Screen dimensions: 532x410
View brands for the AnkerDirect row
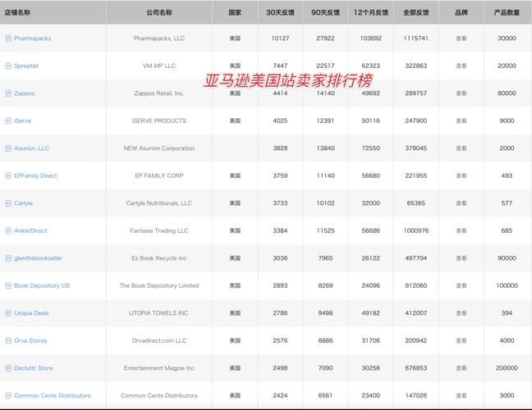[461, 230]
